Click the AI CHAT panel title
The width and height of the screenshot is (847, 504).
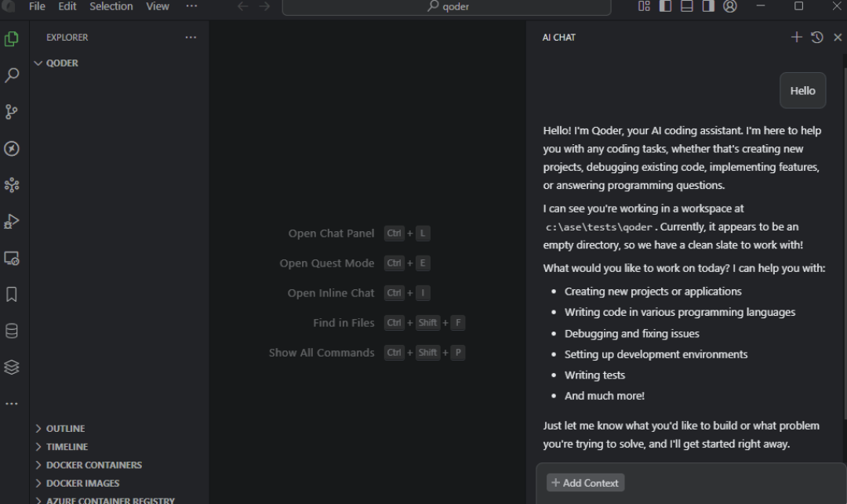[x=559, y=38]
